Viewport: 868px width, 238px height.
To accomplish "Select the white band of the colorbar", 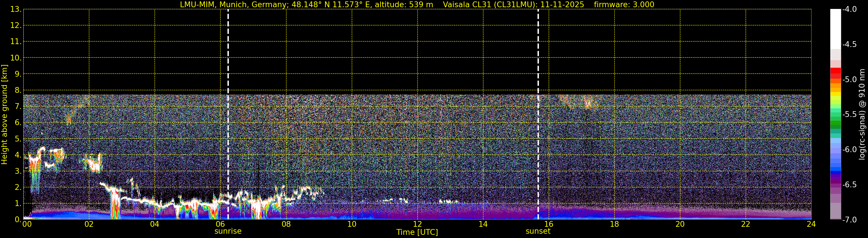I will (836, 29).
